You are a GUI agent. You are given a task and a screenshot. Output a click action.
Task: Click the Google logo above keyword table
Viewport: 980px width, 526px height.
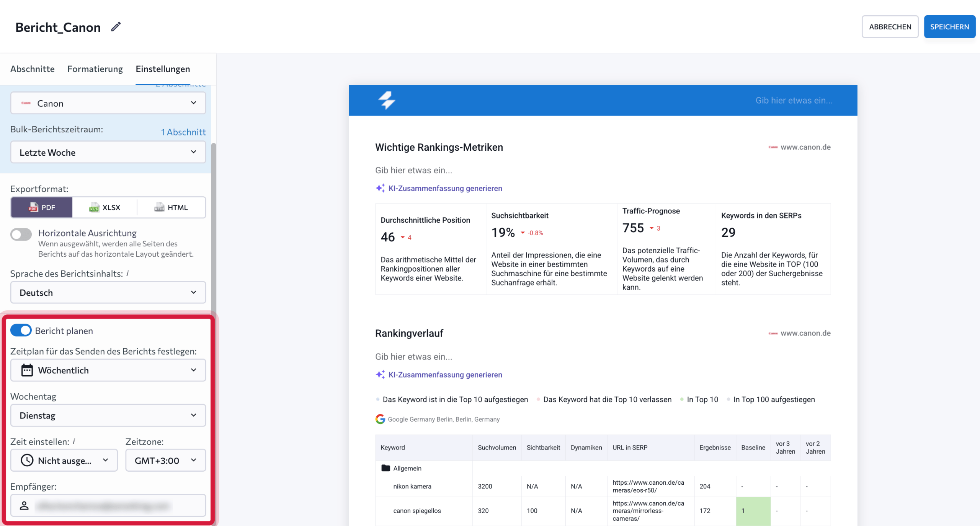pos(380,419)
